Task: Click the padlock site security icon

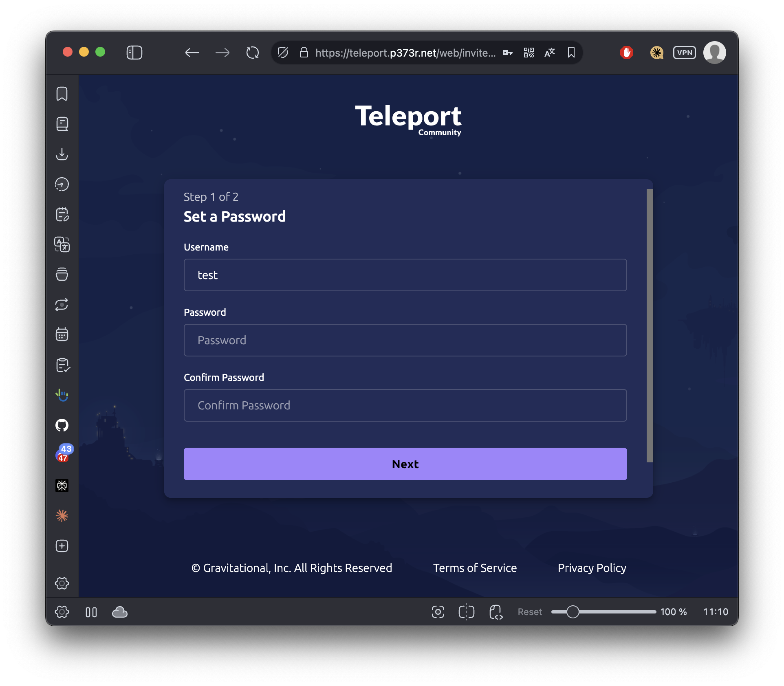Action: click(x=304, y=53)
